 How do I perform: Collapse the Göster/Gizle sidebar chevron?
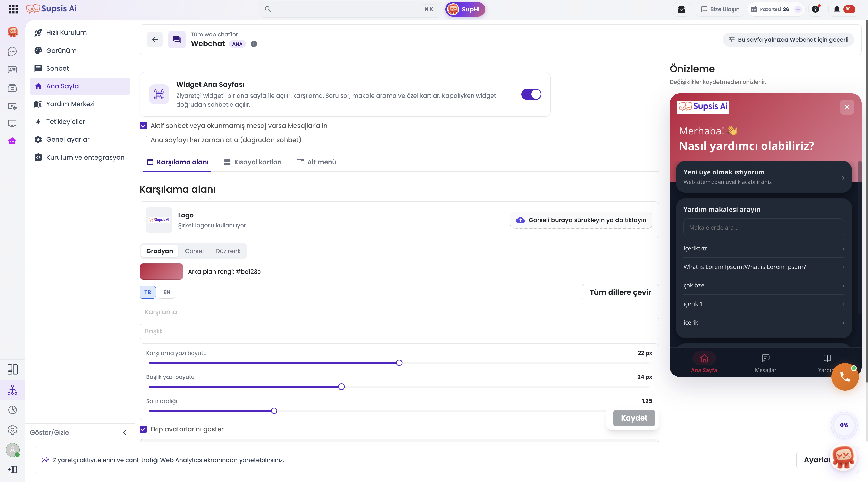tap(125, 432)
